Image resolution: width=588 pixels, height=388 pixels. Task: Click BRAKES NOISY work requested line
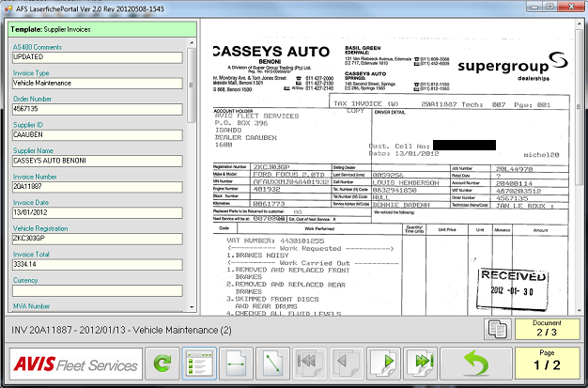(x=258, y=256)
